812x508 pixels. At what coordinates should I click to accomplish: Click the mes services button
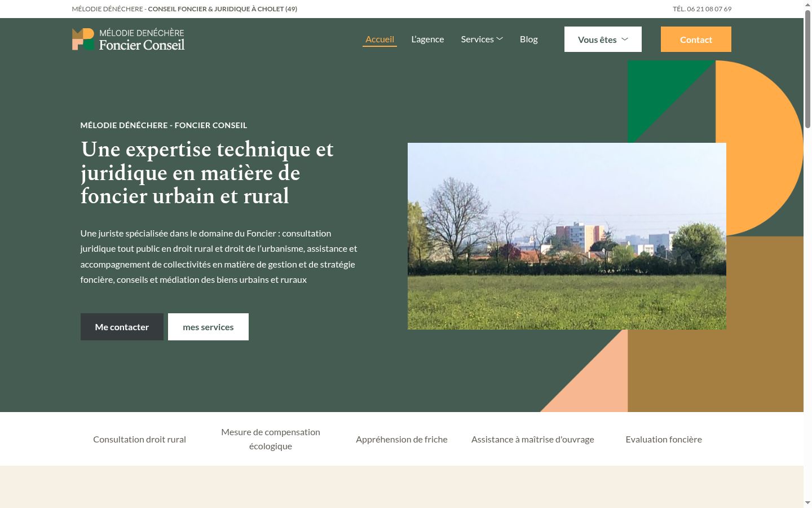click(x=208, y=327)
